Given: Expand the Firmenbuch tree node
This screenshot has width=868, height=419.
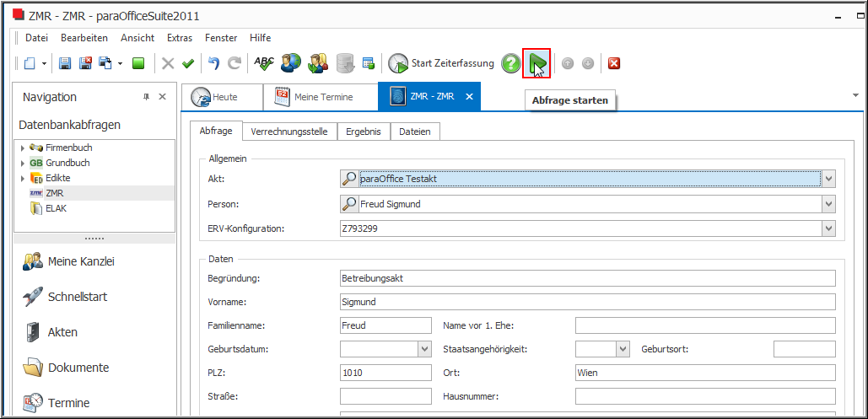Looking at the screenshot, I should coord(23,148).
